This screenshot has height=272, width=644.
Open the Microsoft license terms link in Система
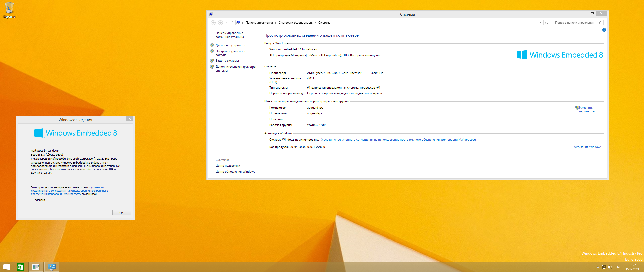(x=399, y=140)
